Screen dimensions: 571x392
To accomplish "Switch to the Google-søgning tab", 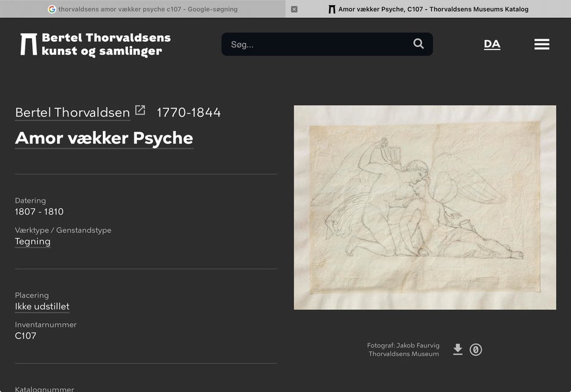I will point(143,9).
